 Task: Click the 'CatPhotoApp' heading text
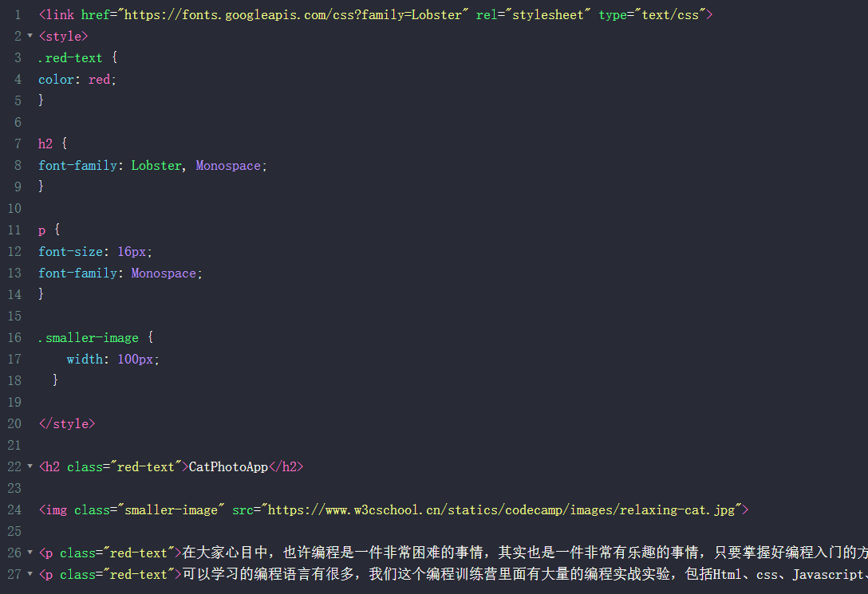click(x=228, y=466)
